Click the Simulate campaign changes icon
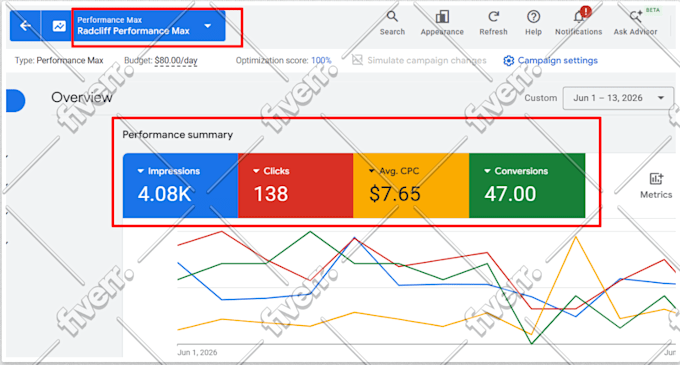Image resolution: width=680 pixels, height=365 pixels. (357, 60)
